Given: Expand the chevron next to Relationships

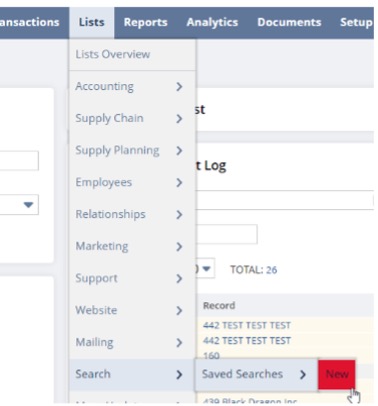Looking at the screenshot, I should point(179,215).
